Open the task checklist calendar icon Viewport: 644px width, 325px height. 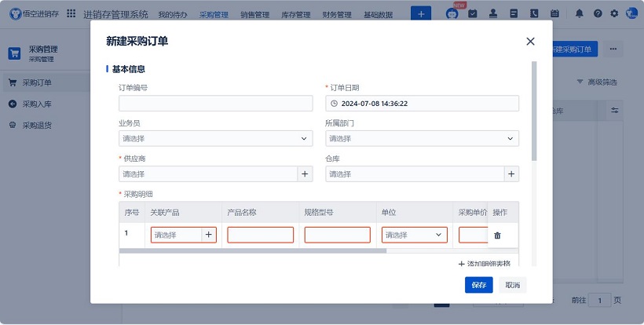(473, 13)
